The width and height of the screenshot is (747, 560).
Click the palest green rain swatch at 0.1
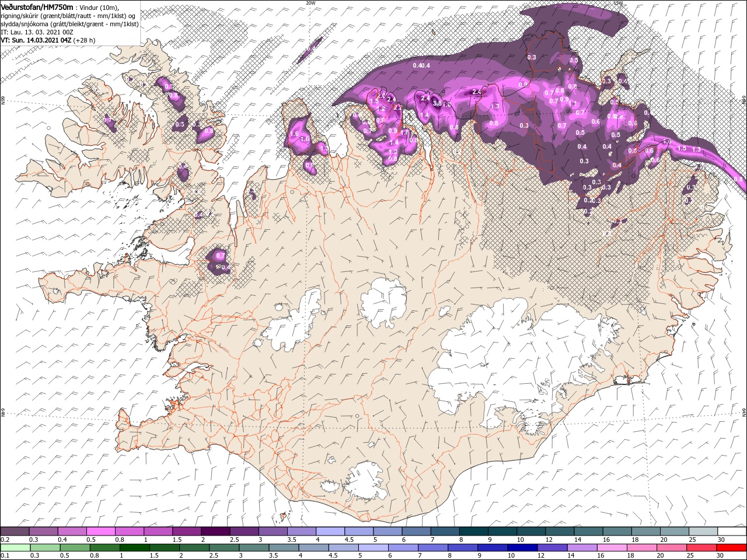click(15, 548)
